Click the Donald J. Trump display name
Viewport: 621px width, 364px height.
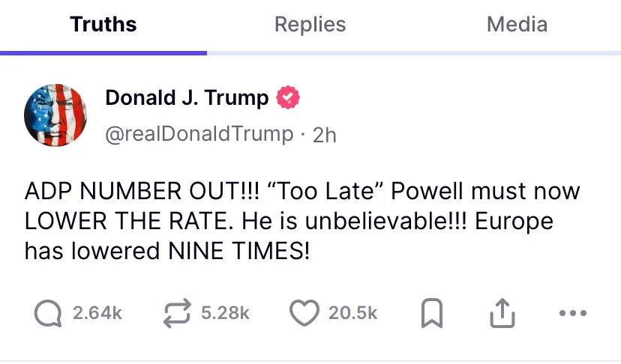pos(187,98)
